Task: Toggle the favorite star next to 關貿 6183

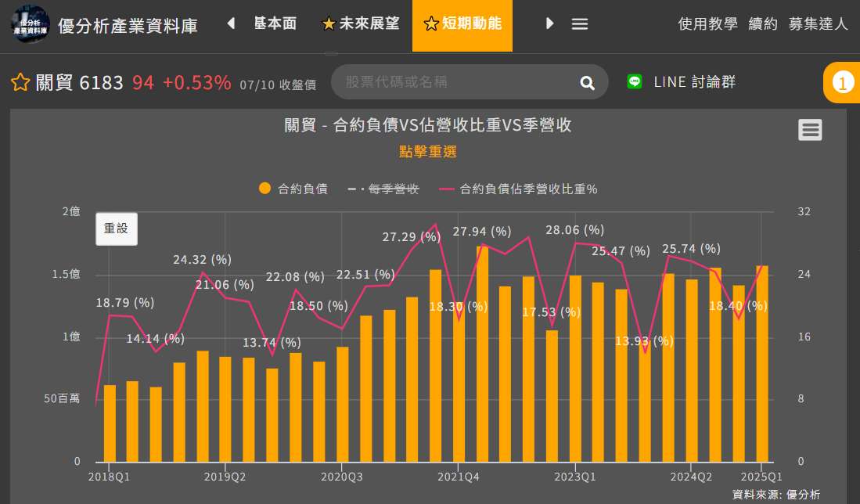Action: [20, 82]
